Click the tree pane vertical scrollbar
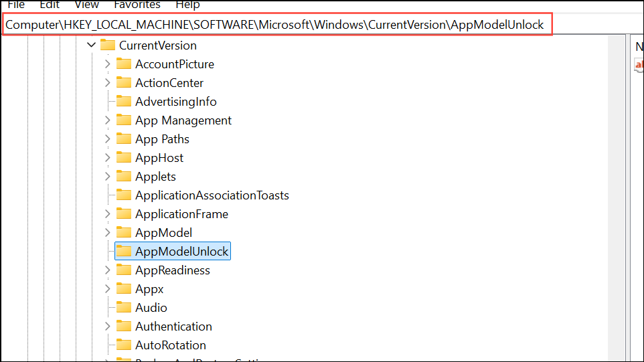 click(x=616, y=199)
